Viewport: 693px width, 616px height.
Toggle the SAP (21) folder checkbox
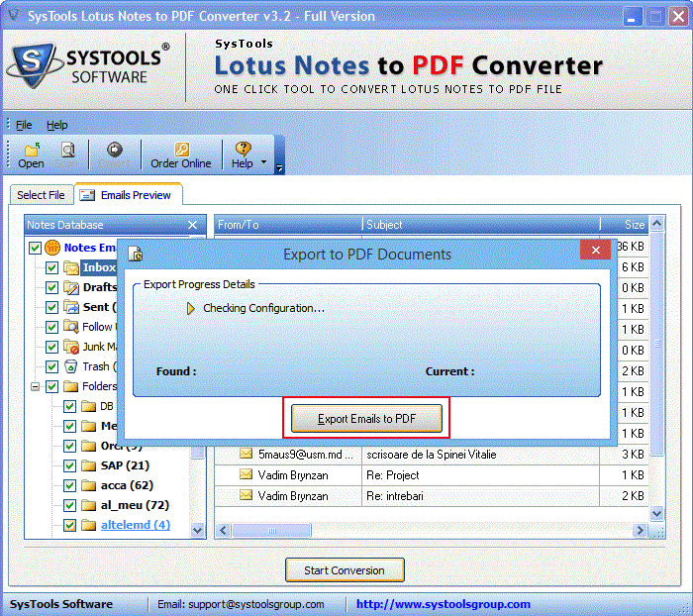coord(70,465)
